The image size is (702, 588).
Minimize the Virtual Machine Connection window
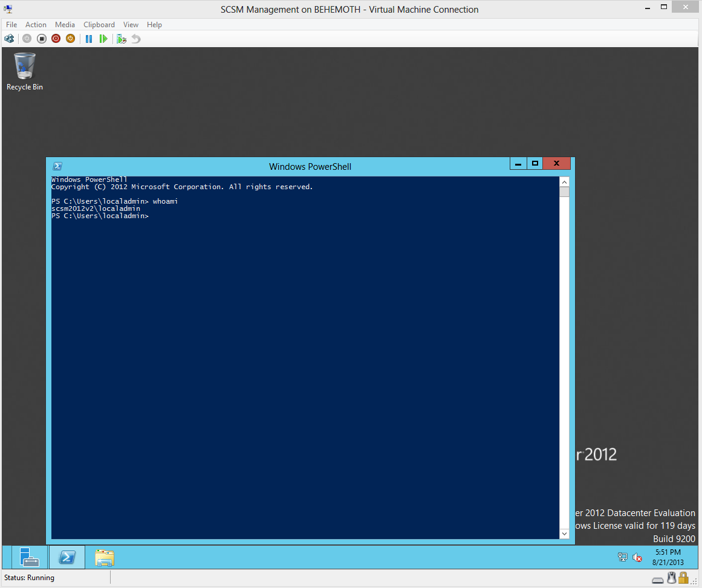coord(648,8)
